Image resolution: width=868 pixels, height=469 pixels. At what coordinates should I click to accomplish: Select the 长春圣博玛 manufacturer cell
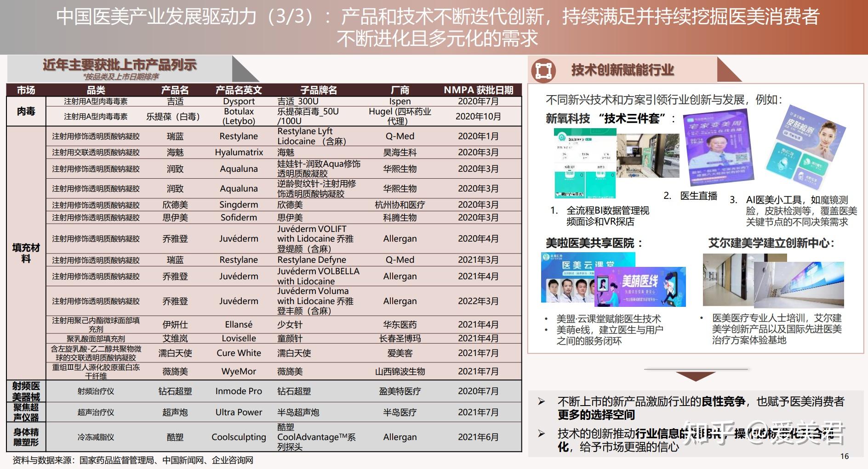pyautogui.click(x=400, y=338)
